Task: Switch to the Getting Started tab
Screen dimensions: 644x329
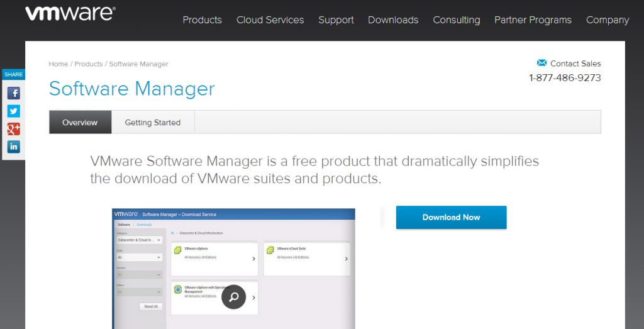Action: 153,123
